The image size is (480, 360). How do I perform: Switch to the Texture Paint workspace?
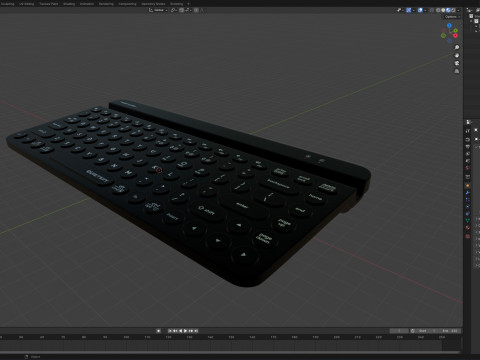click(49, 4)
